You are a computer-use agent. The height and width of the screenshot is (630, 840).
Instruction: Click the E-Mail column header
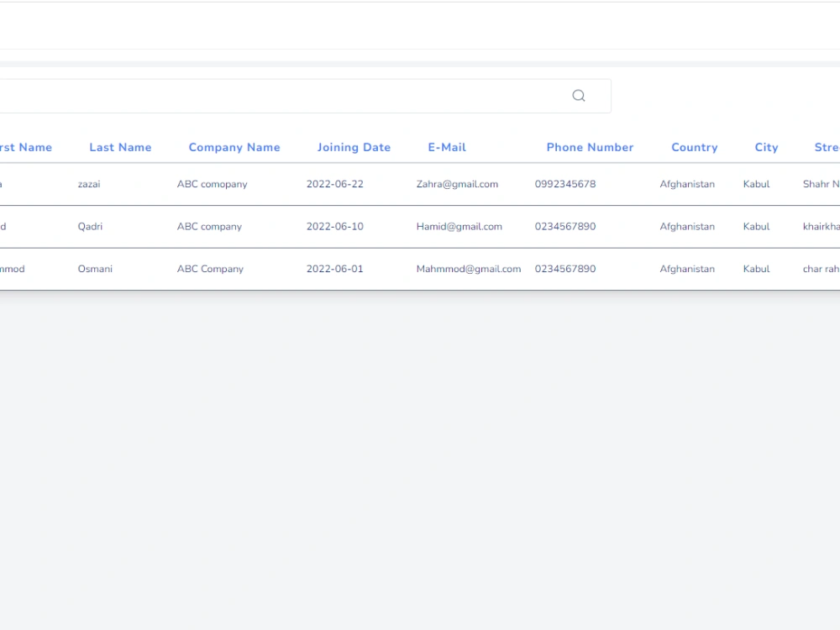coord(447,147)
